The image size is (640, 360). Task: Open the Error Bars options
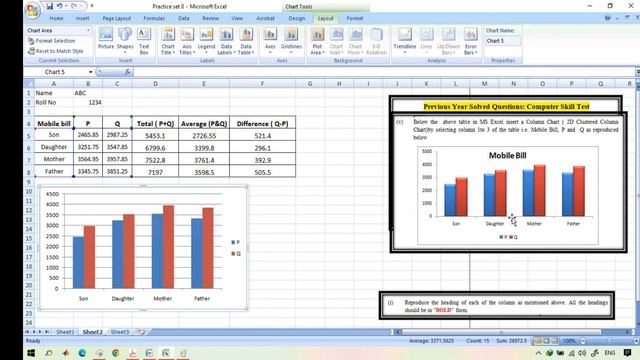pyautogui.click(x=470, y=41)
